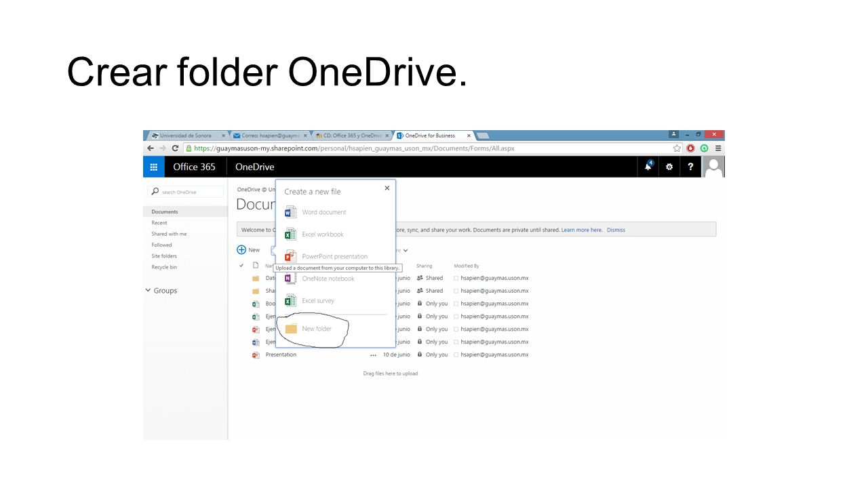Open the notifications bell
This screenshot has width=868, height=488.
(648, 167)
